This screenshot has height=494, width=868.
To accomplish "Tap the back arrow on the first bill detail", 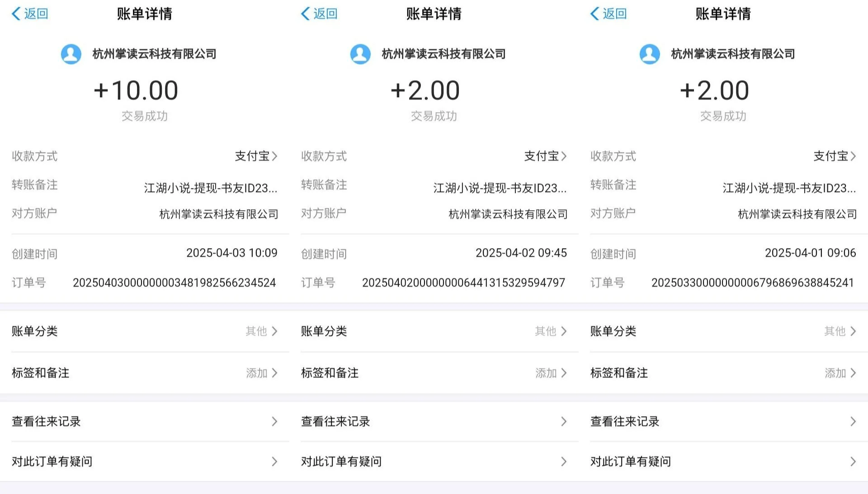I will [17, 14].
